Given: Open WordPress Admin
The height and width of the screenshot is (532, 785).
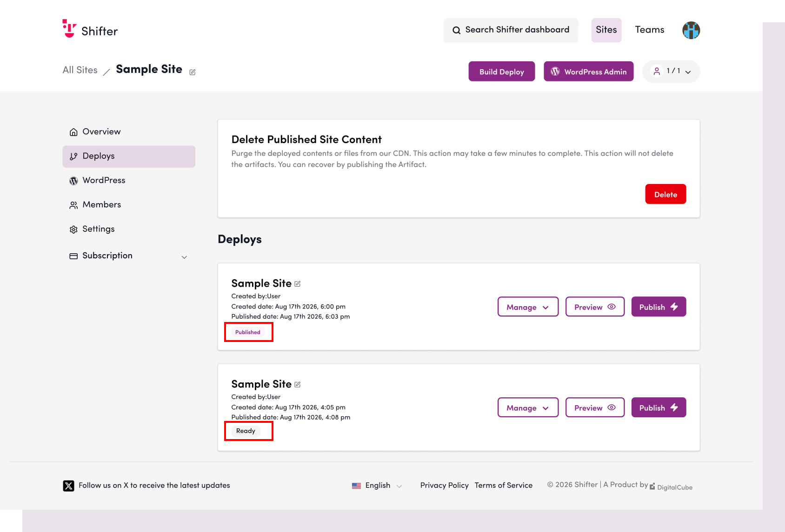Looking at the screenshot, I should (588, 72).
